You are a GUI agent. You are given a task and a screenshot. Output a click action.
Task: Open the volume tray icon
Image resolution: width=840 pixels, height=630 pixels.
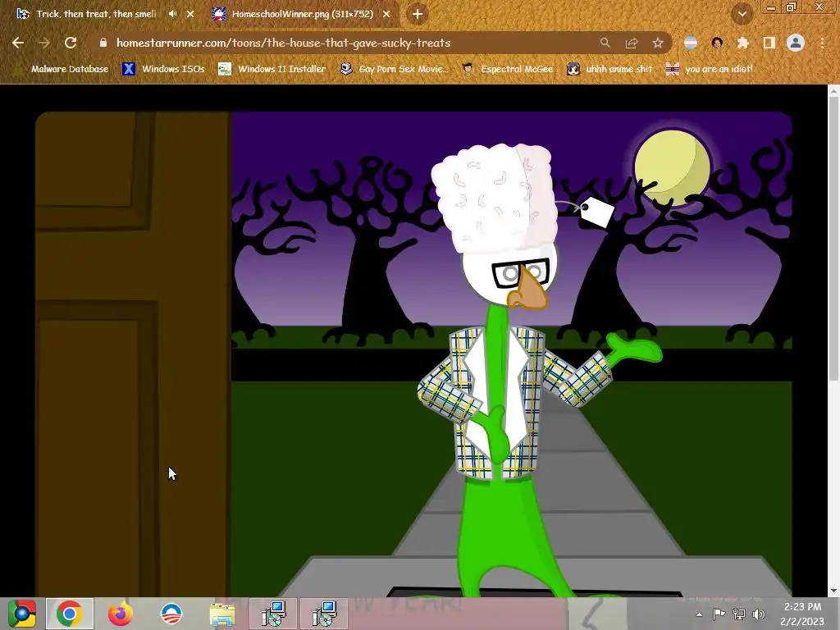[759, 614]
